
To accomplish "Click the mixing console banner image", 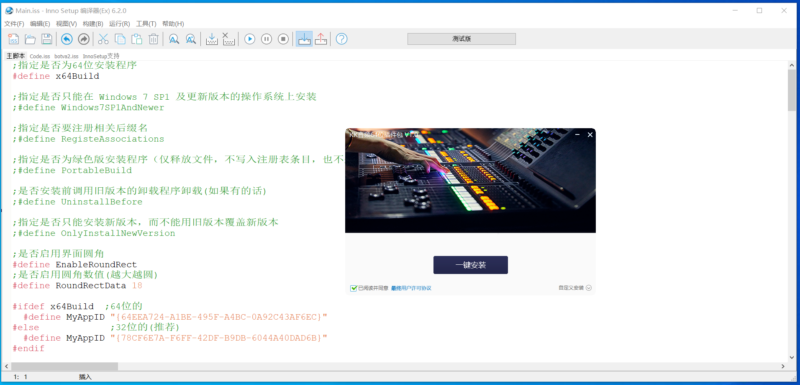I will click(x=470, y=181).
